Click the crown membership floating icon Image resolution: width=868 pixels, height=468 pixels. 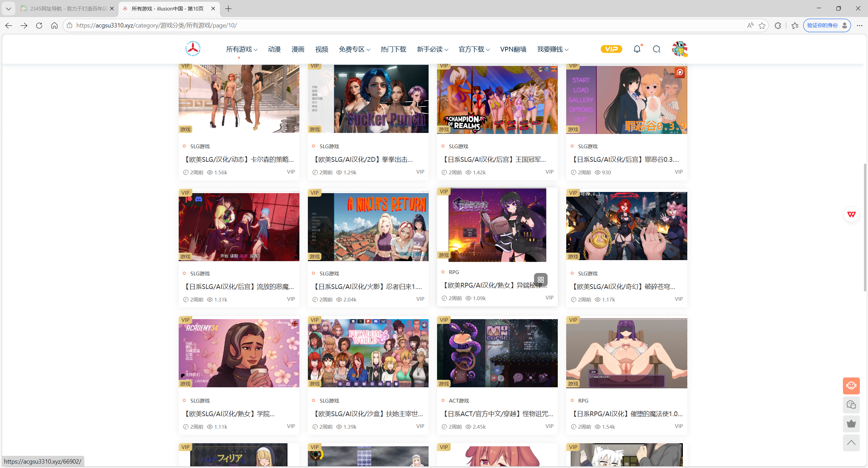pyautogui.click(x=851, y=424)
